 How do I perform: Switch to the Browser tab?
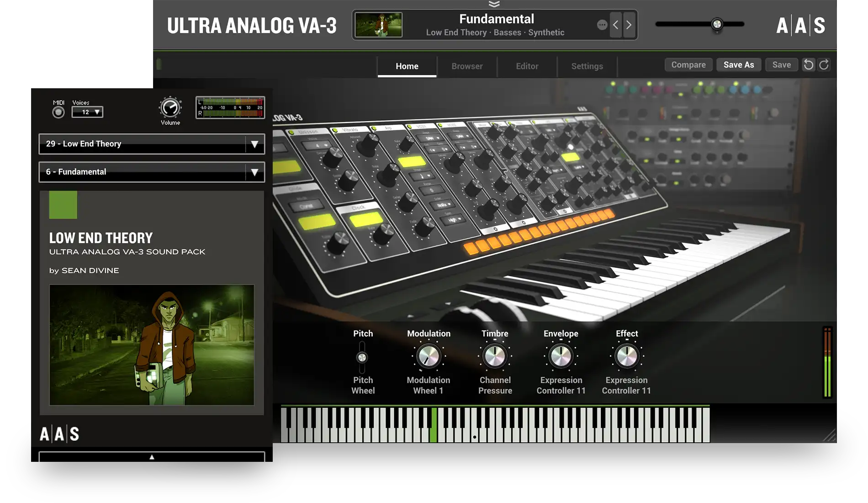[x=466, y=66]
